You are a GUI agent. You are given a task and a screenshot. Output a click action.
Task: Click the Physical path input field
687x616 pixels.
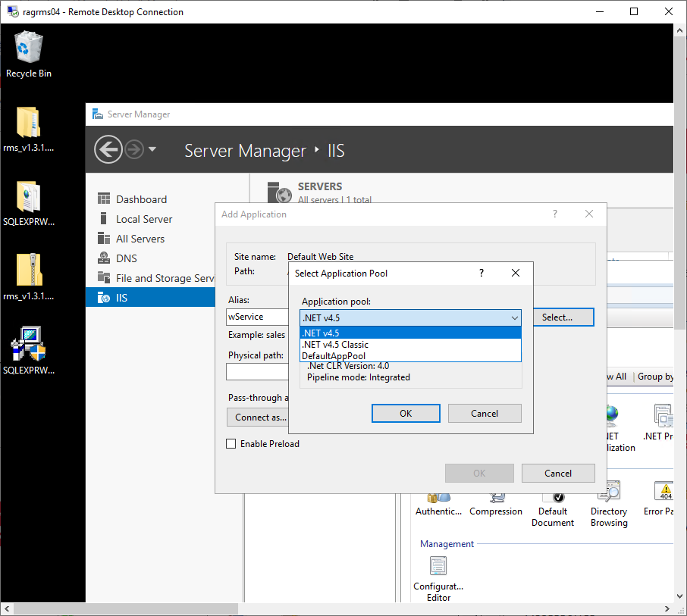[257, 372]
